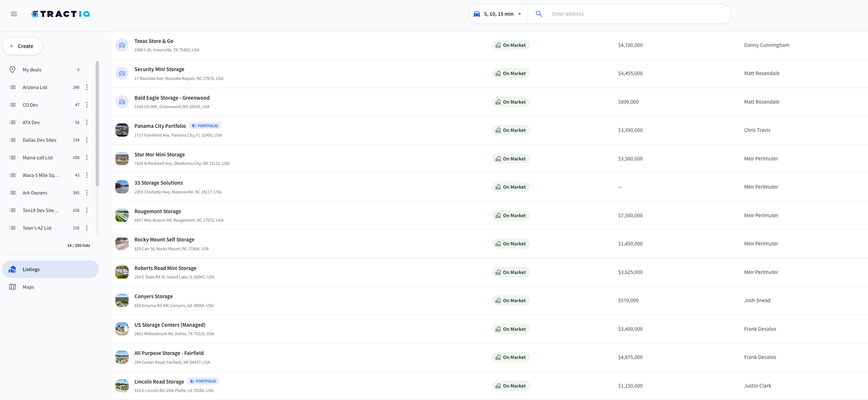Screen dimensions: 868x400
Task: Open the Listings section
Action: [51, 269]
